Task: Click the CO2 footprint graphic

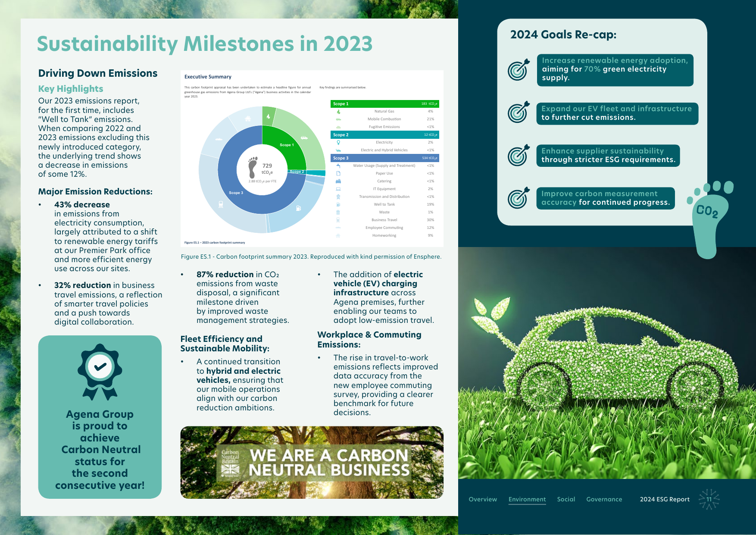Action: click(x=709, y=219)
